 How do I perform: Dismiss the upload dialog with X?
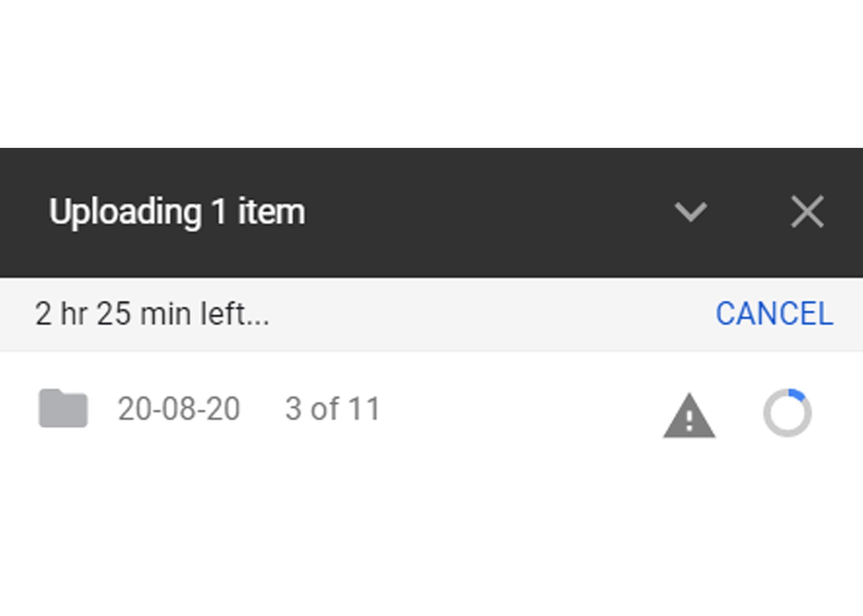coord(808,212)
